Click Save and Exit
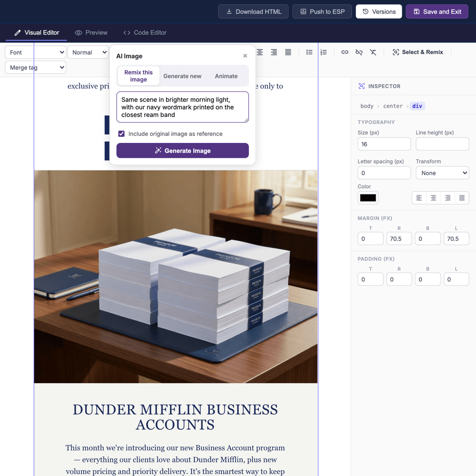Screen dimensions: 476x476 coord(437,11)
